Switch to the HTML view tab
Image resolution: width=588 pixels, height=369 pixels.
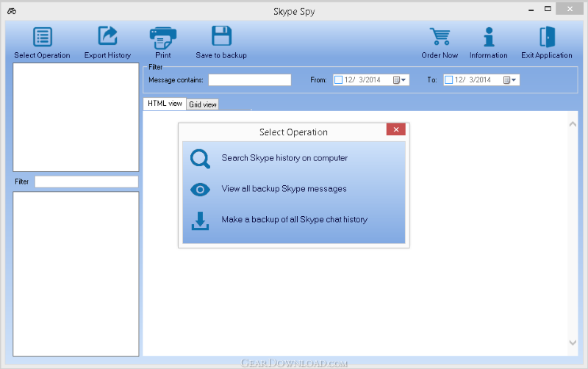tap(165, 104)
